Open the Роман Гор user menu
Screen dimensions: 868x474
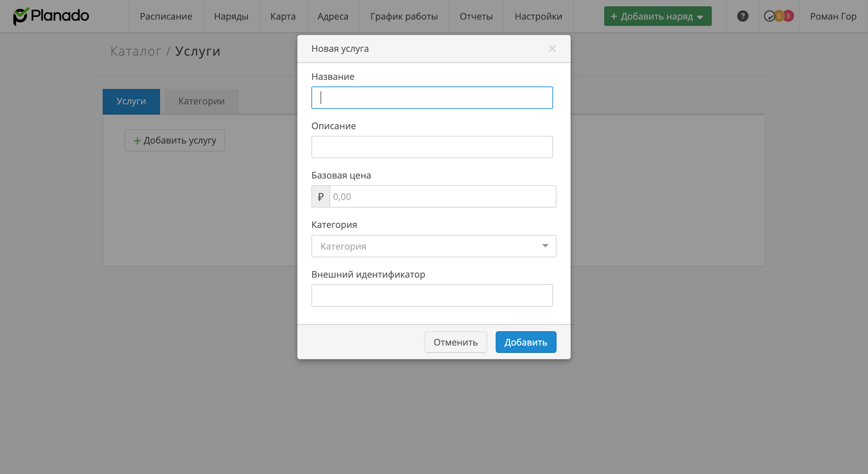click(833, 16)
